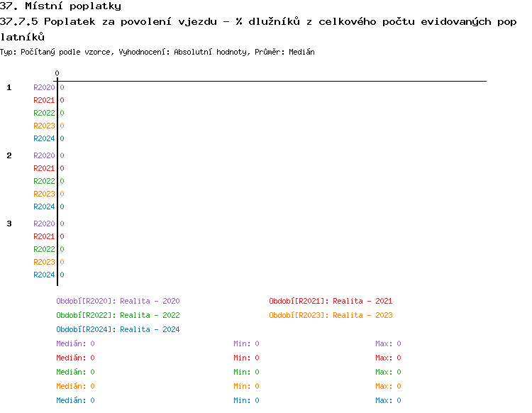Click legend entry "Období[R2022]: Realita - 2022"
532x413 pixels.
pyautogui.click(x=118, y=315)
